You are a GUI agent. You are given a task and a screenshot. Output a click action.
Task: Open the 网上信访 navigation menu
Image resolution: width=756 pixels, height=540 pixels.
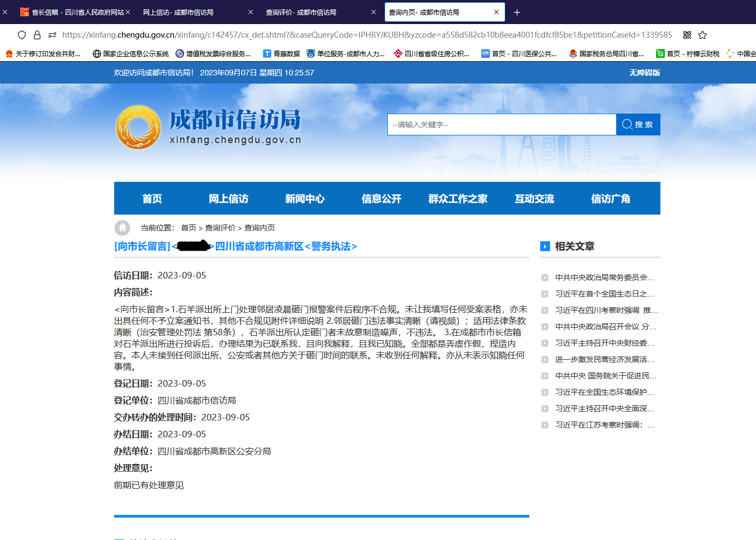(x=228, y=199)
